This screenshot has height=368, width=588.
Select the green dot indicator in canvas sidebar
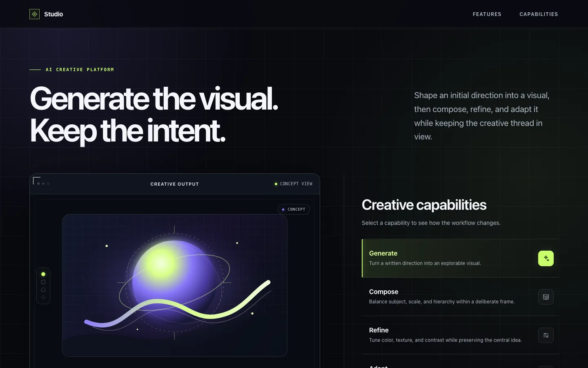click(x=43, y=274)
